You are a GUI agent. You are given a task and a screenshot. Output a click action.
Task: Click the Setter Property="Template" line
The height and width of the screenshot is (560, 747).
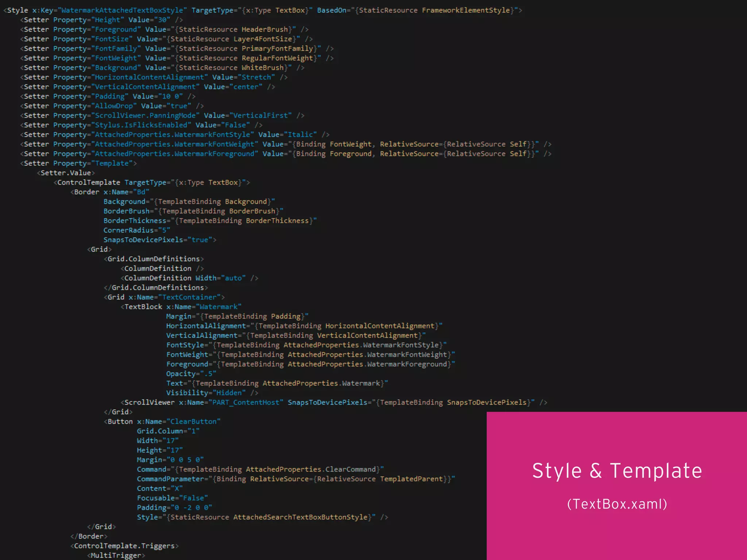pyautogui.click(x=78, y=163)
